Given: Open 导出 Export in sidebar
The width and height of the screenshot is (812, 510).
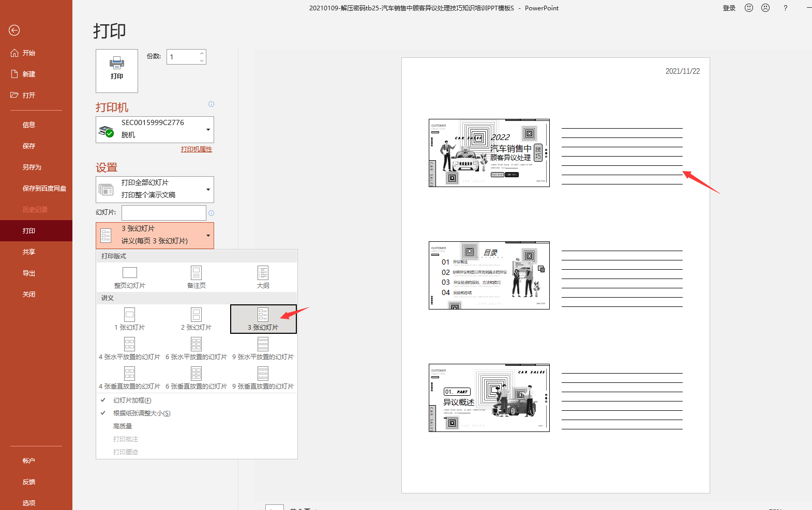Looking at the screenshot, I should click(36, 273).
